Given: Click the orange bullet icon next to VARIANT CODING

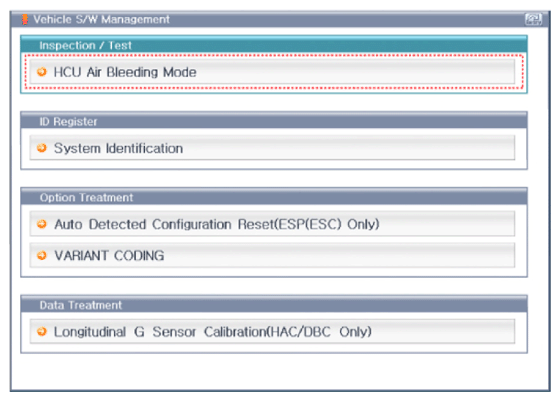Looking at the screenshot, I should (42, 255).
